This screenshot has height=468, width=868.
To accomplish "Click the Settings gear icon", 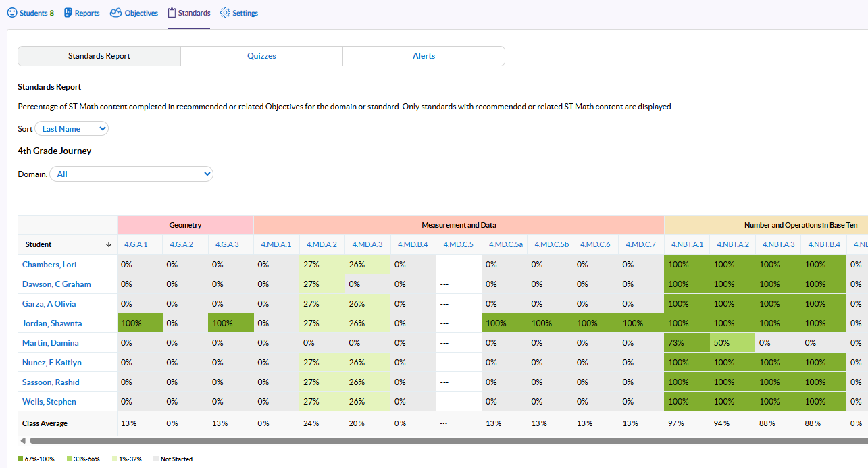I will [226, 13].
